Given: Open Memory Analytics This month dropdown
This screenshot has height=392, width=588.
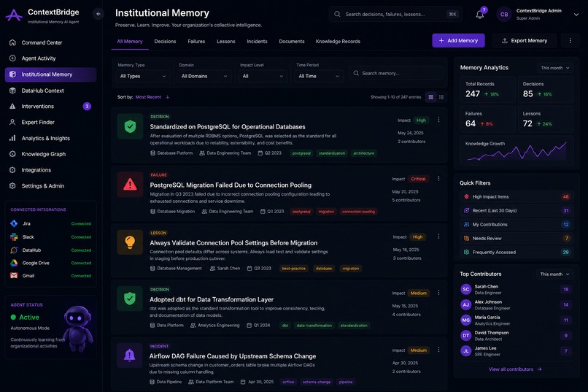Looking at the screenshot, I should coord(555,68).
